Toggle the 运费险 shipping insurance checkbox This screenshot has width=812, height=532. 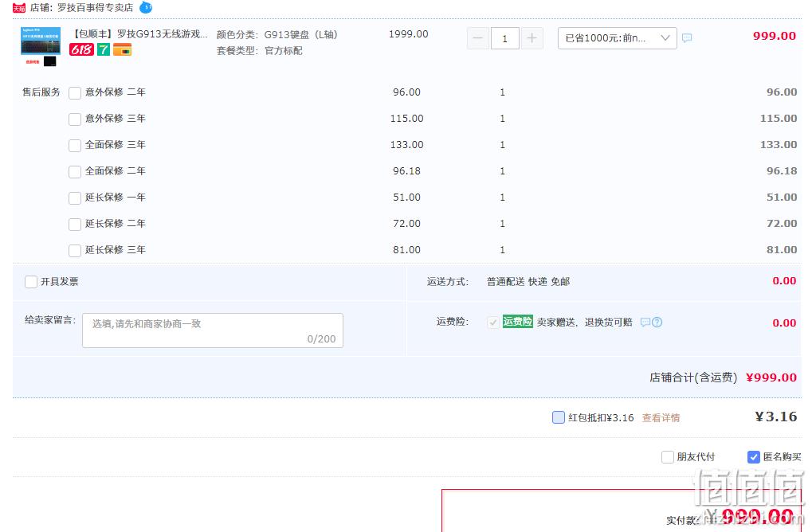(493, 323)
